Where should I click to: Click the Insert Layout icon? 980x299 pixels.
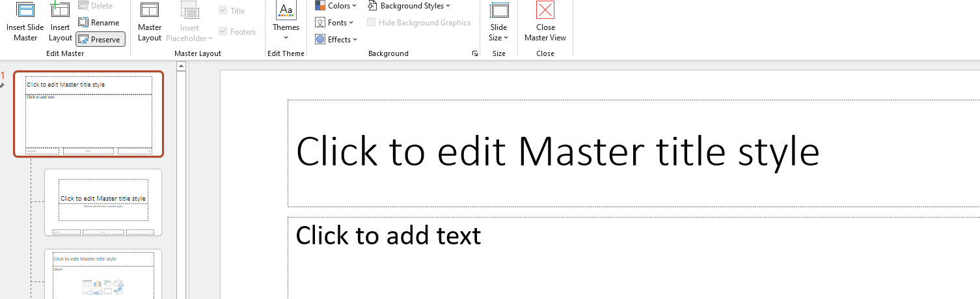[60, 10]
